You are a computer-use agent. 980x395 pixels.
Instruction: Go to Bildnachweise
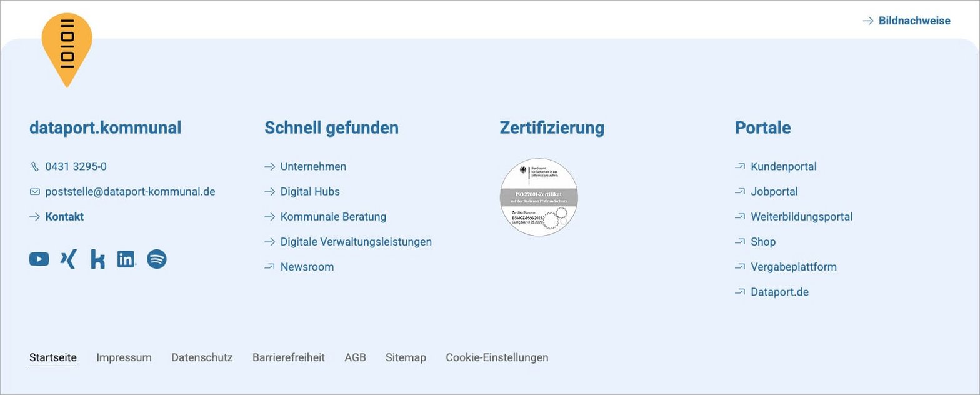coord(914,21)
